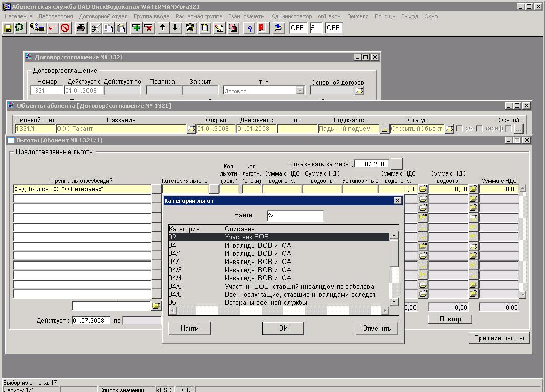Expand the Тип dropdown showing Договор

[300, 91]
